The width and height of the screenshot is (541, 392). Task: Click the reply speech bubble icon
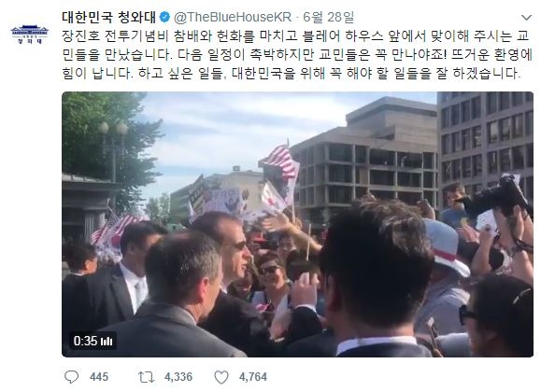71,377
